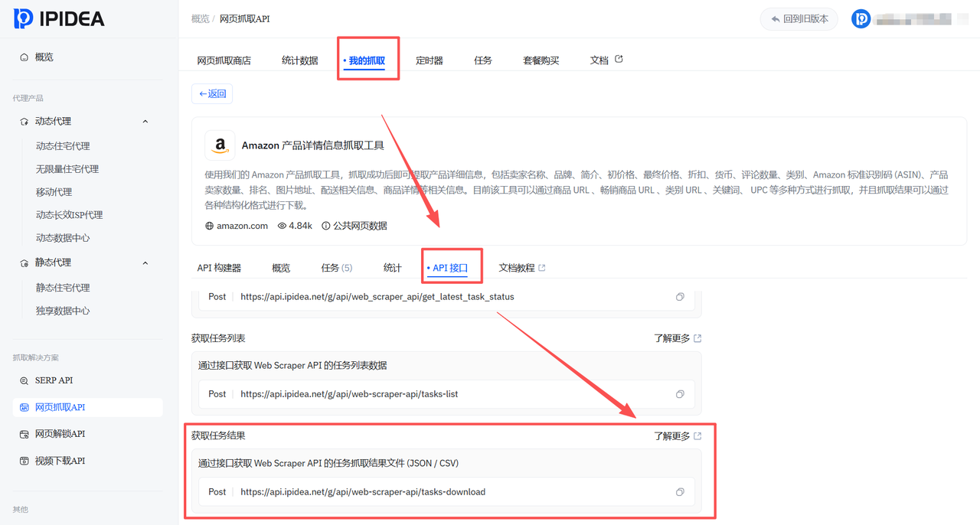This screenshot has height=525, width=980.
Task: Collapse the 动态代理 section chevron
Action: (x=145, y=122)
